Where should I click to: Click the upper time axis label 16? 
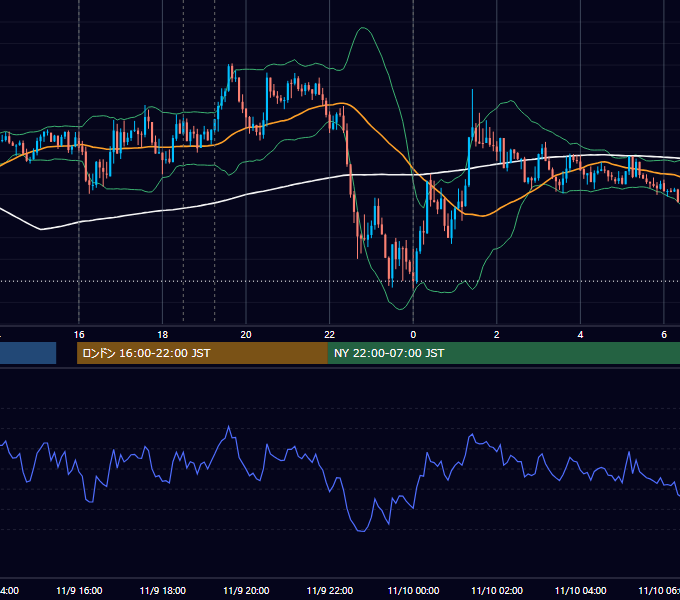[79, 335]
